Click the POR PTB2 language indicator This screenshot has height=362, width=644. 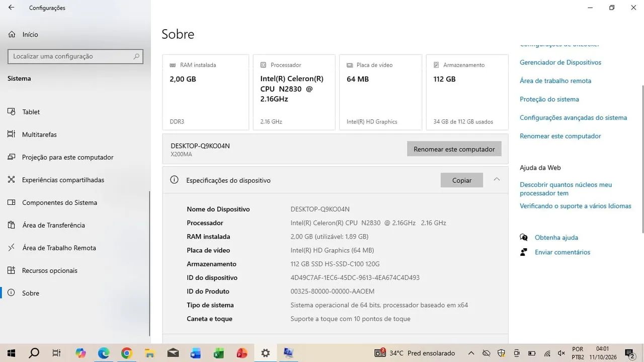tap(578, 353)
